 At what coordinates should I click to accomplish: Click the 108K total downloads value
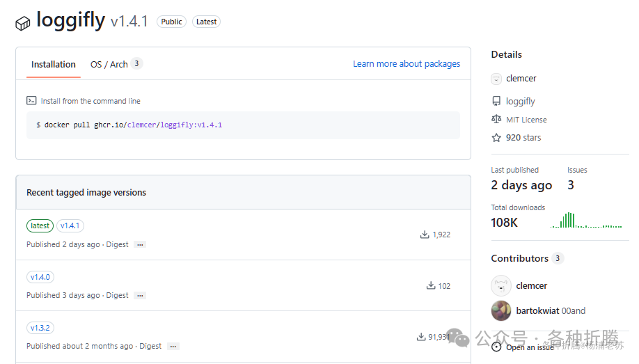point(504,223)
